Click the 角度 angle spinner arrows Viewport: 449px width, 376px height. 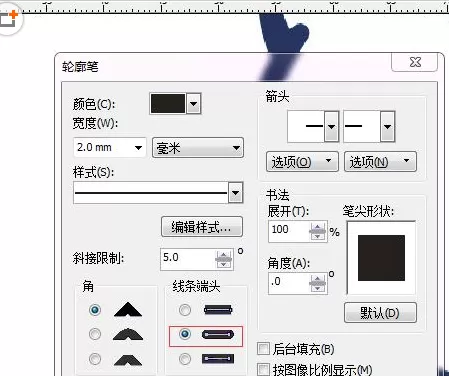click(318, 283)
